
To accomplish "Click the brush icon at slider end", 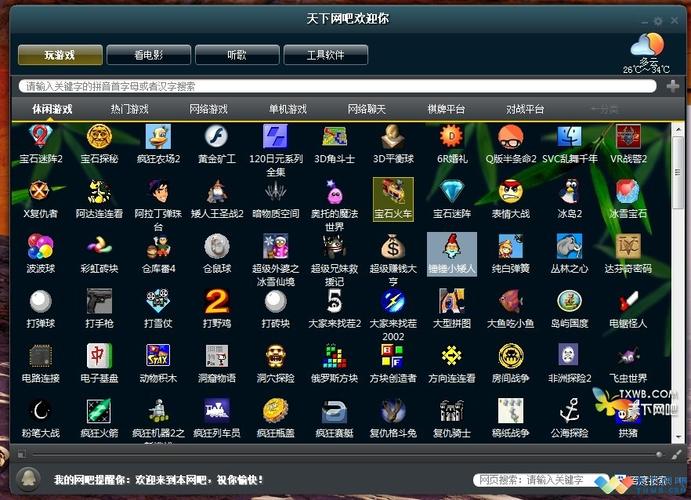I will coord(676,454).
